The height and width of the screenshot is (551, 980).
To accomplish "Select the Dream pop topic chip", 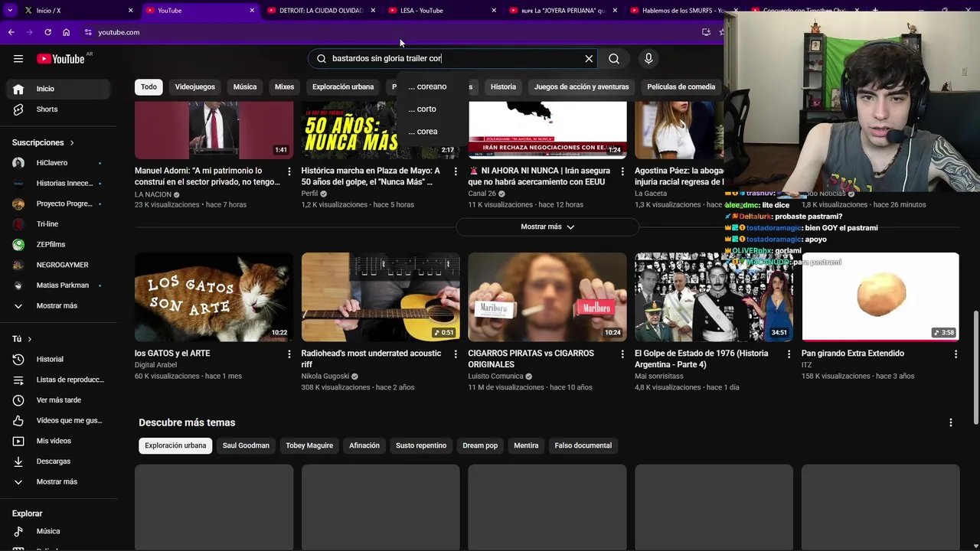I will pyautogui.click(x=480, y=445).
